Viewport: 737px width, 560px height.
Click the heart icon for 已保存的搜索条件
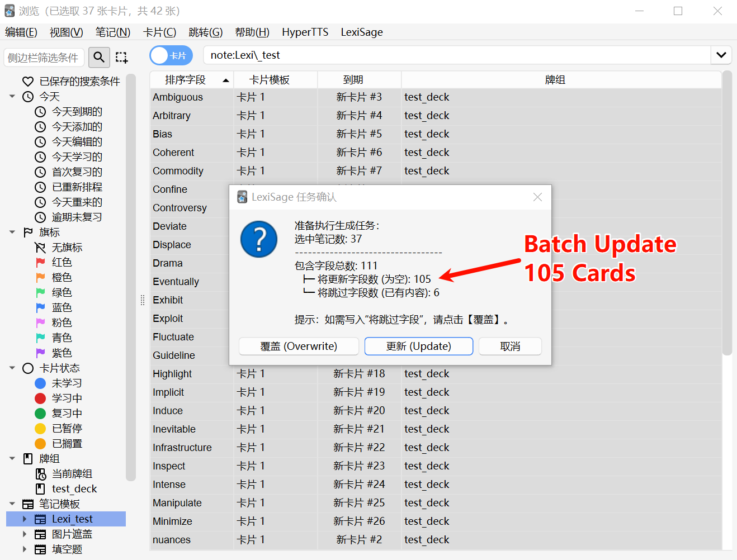click(29, 82)
